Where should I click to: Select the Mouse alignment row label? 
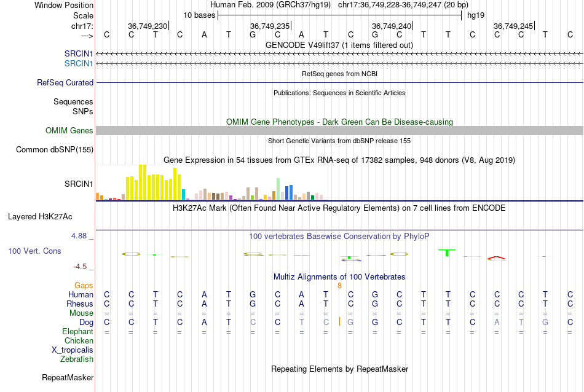tap(81, 313)
